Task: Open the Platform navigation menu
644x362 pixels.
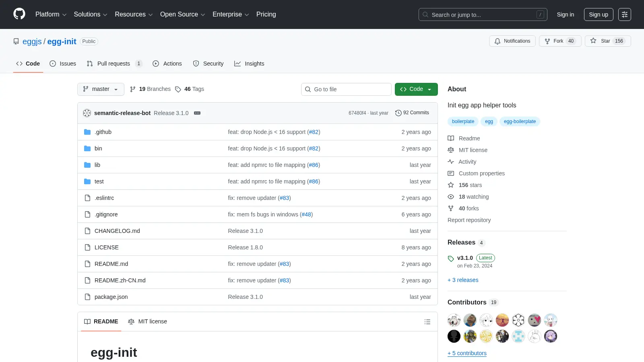Action: [x=51, y=14]
